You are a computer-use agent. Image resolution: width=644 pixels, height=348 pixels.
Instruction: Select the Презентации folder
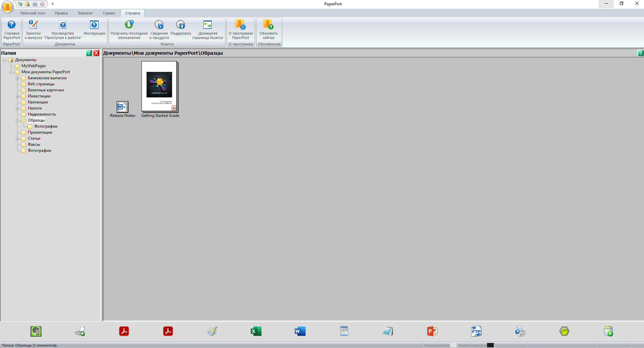[40, 132]
